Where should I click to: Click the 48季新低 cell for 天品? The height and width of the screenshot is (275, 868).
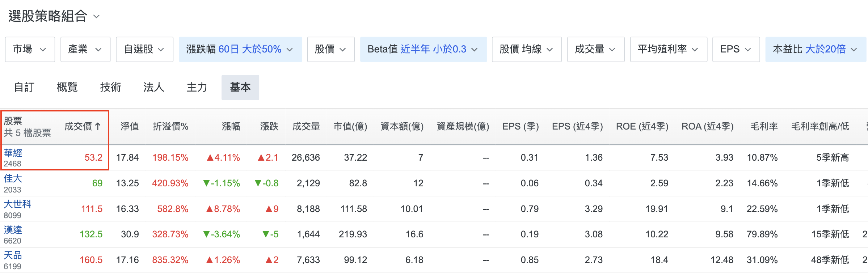click(830, 260)
